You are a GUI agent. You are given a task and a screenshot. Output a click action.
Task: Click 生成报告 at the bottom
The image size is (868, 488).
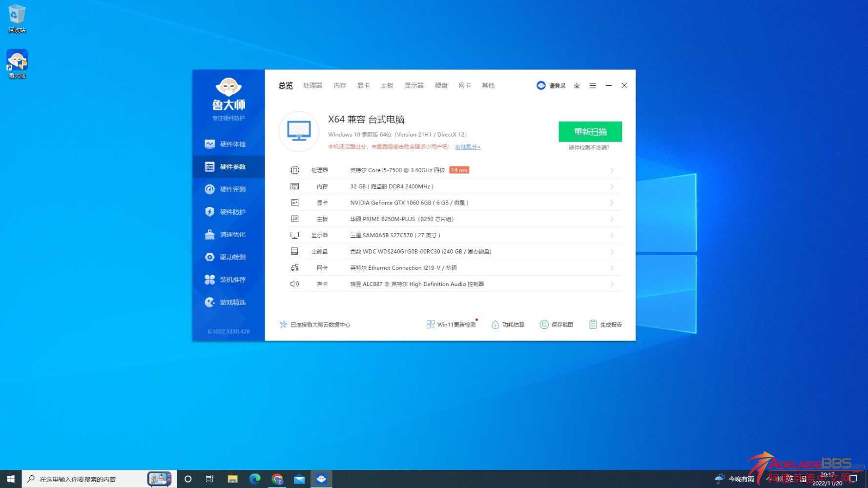(605, 325)
